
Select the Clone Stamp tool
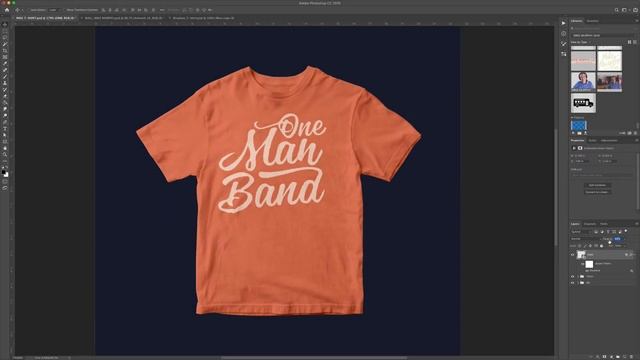click(x=5, y=83)
